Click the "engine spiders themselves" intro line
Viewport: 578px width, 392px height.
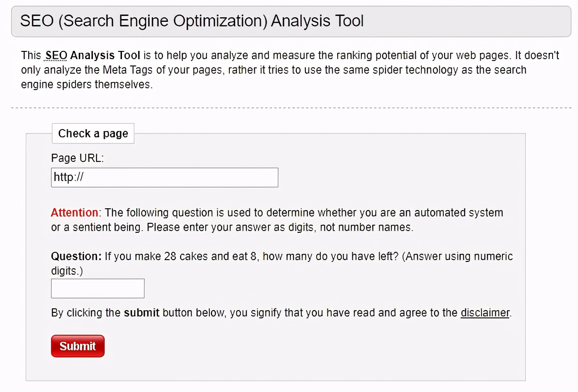tap(86, 85)
